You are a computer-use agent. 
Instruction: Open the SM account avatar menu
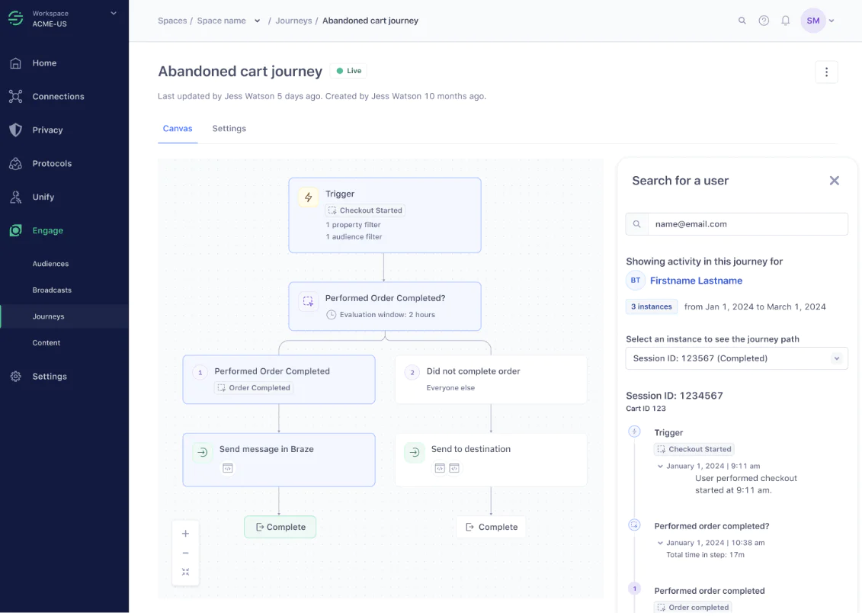[x=812, y=21]
